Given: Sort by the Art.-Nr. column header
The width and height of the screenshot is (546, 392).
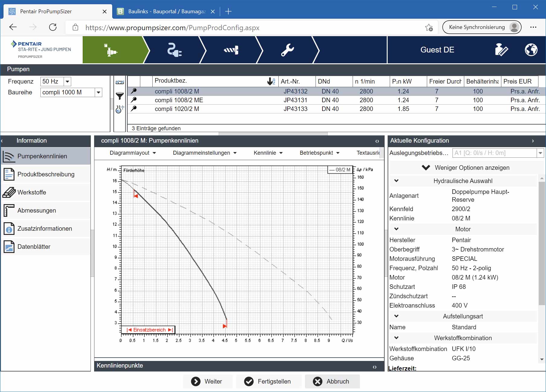Looking at the screenshot, I should click(x=297, y=81).
